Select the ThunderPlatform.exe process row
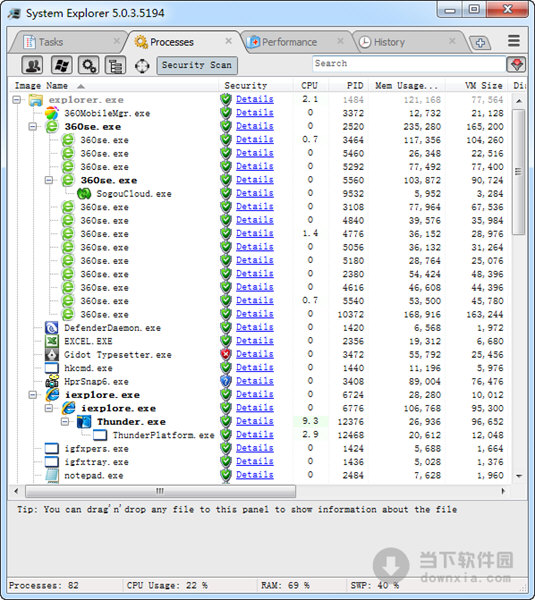 [259, 435]
